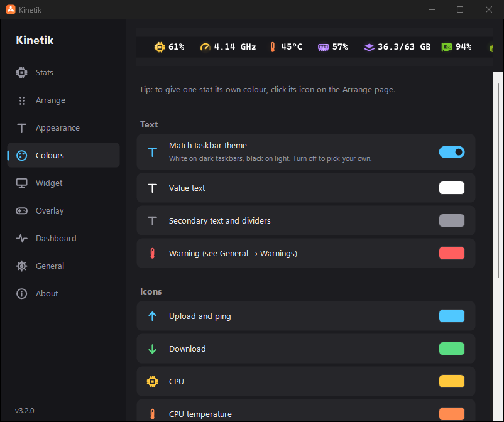Change the red Warning colour swatch

pos(452,253)
